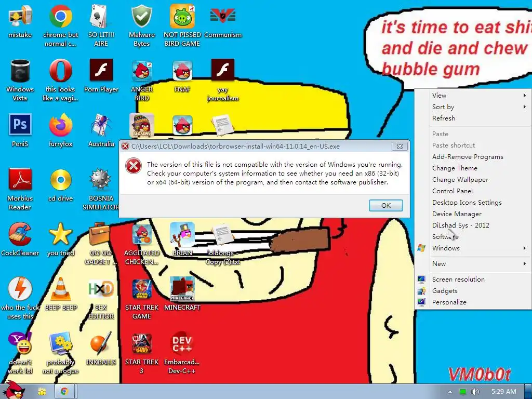Open the 'STAR TREK GAME' icon

pyautogui.click(x=141, y=298)
